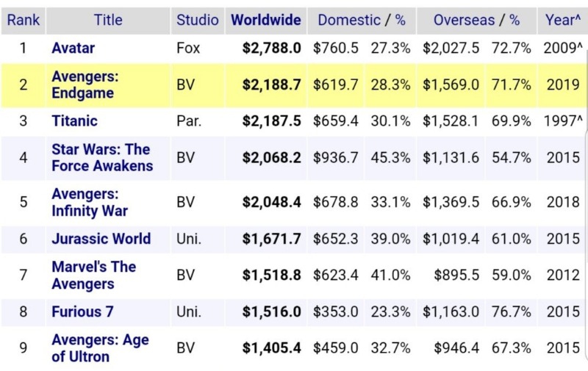Open Avengers: Infinity War link
588x371 pixels.
coord(90,202)
